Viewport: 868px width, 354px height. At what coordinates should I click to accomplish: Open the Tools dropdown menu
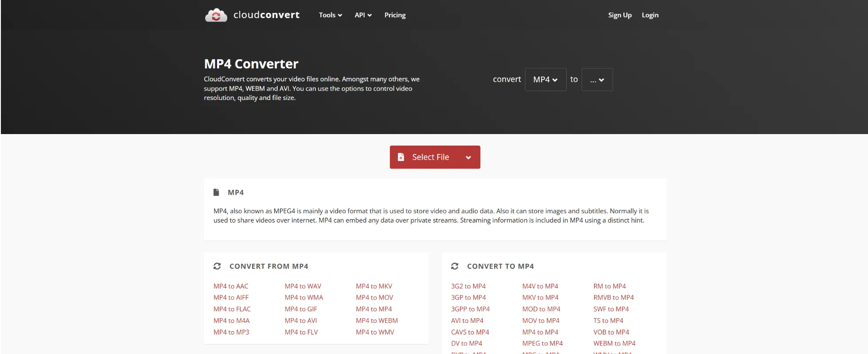point(330,15)
